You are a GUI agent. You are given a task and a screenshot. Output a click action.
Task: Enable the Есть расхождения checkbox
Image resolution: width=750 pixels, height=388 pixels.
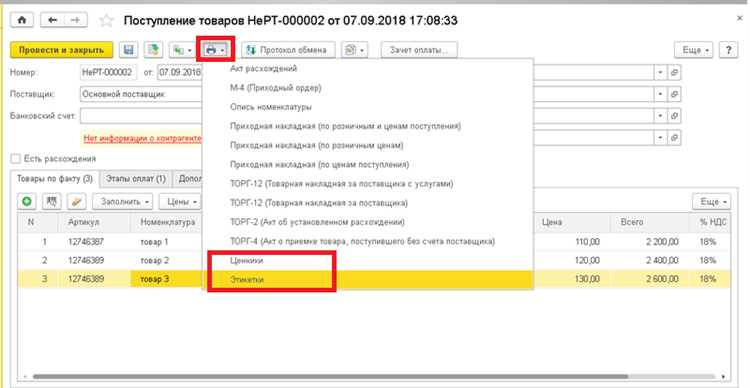[x=16, y=158]
